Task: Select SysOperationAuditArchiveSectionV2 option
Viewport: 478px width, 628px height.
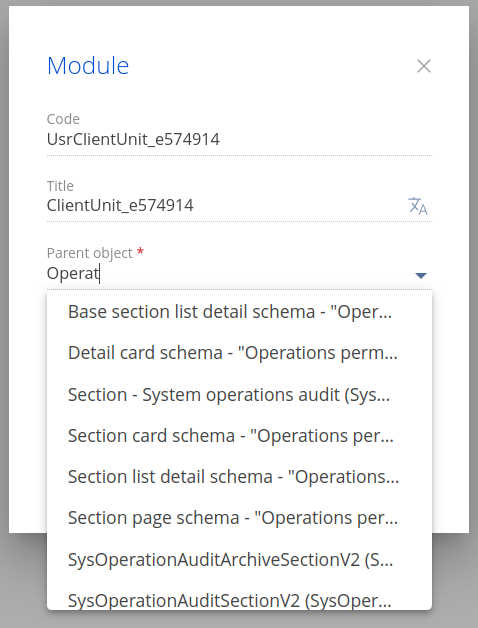Action: pos(240,560)
